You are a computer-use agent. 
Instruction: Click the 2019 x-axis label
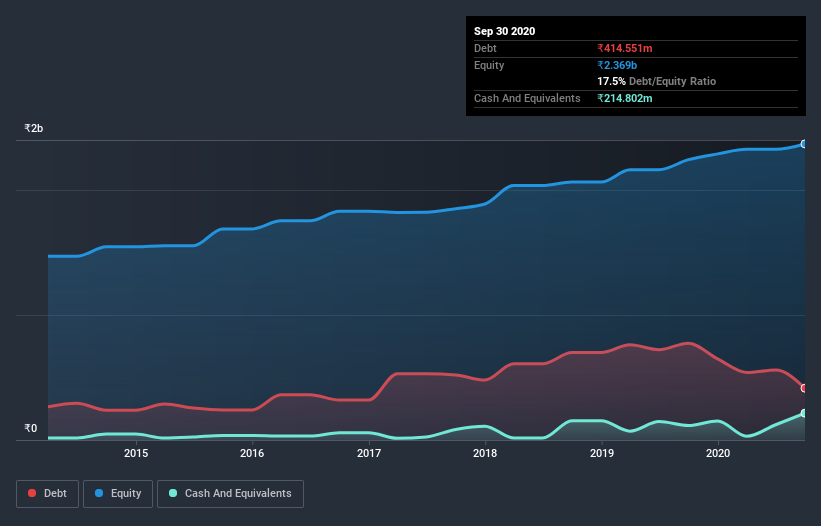pos(602,453)
